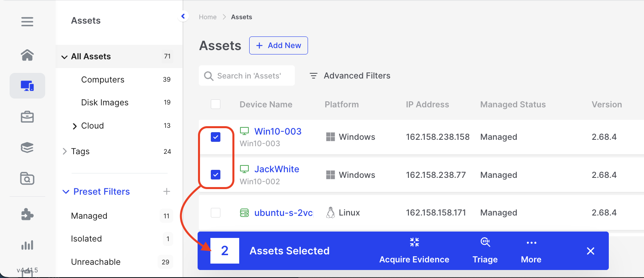
Task: Open the briefcase Cases icon in sidebar
Action: point(27,117)
